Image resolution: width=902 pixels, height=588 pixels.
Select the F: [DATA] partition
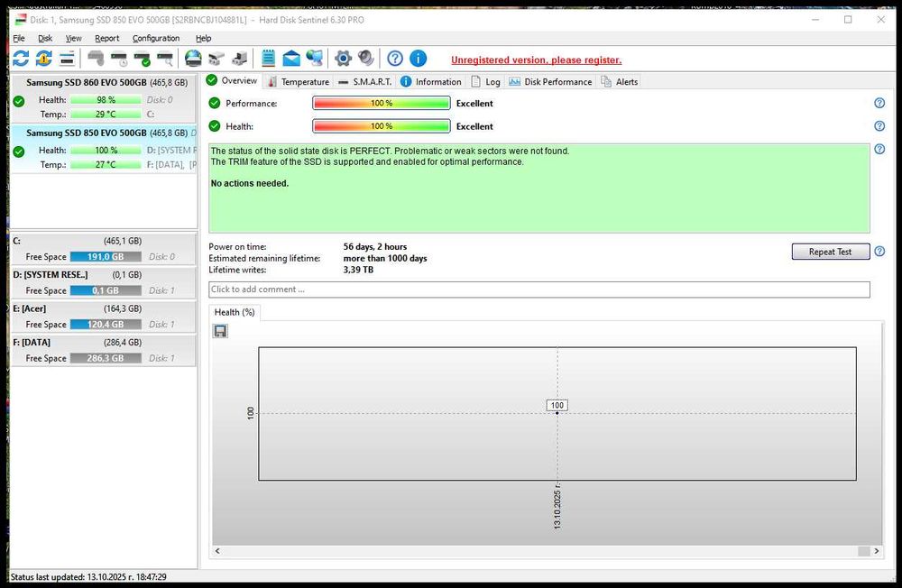104,350
